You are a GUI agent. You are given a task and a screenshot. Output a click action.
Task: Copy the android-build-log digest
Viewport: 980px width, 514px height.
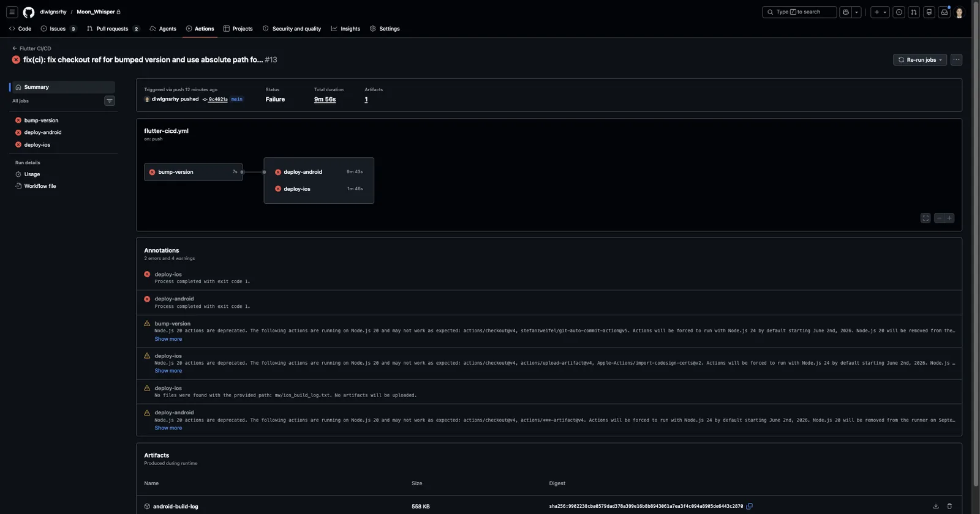tap(749, 506)
